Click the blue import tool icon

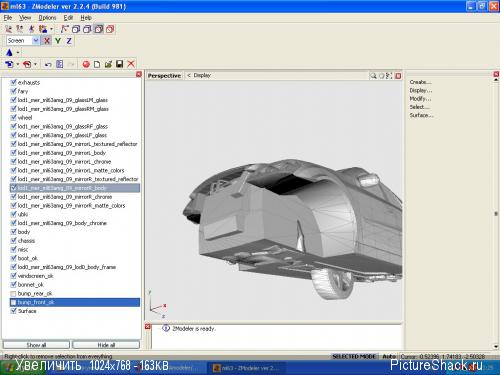[9, 64]
